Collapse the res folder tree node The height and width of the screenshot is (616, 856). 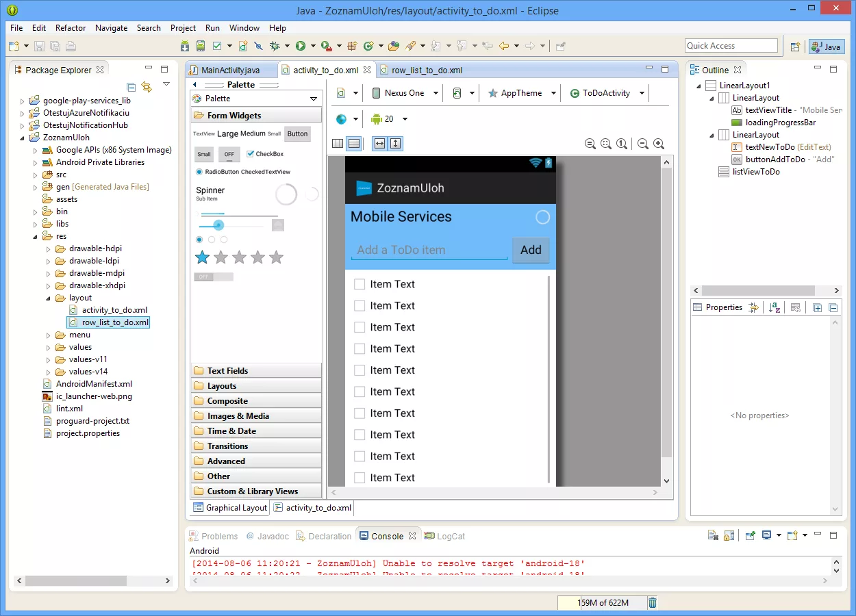pyautogui.click(x=36, y=236)
